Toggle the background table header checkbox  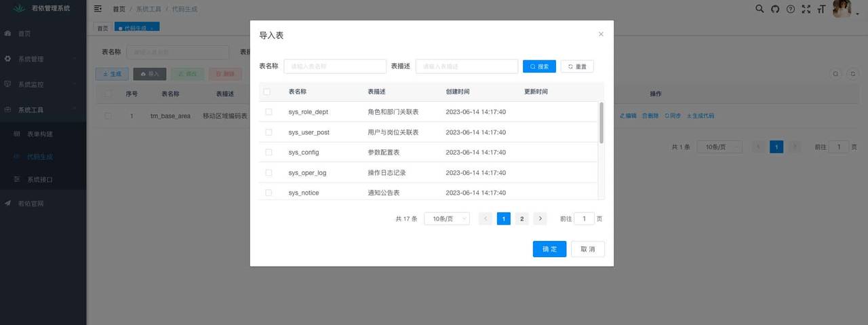click(108, 94)
